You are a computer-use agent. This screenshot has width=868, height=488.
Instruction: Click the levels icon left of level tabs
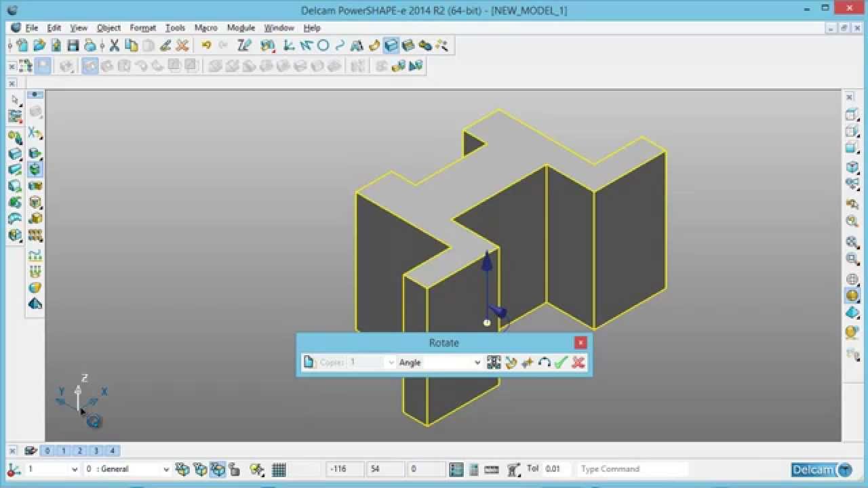pos(31,451)
